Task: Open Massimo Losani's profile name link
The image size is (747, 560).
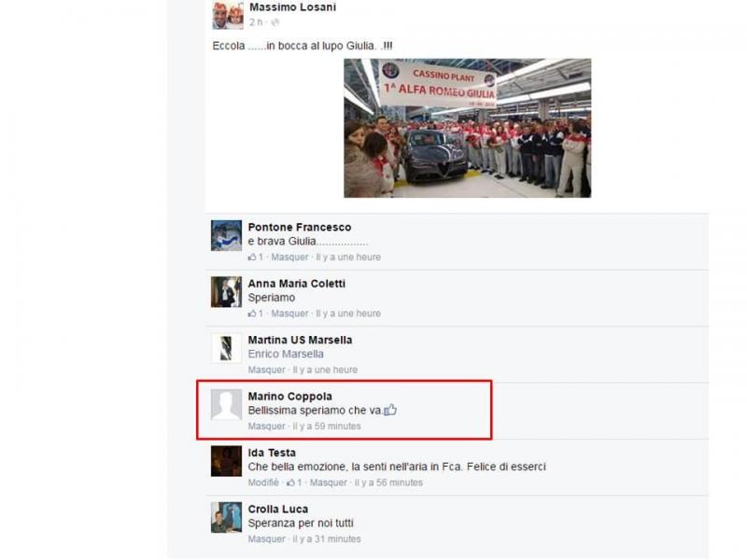Action: pos(292,7)
